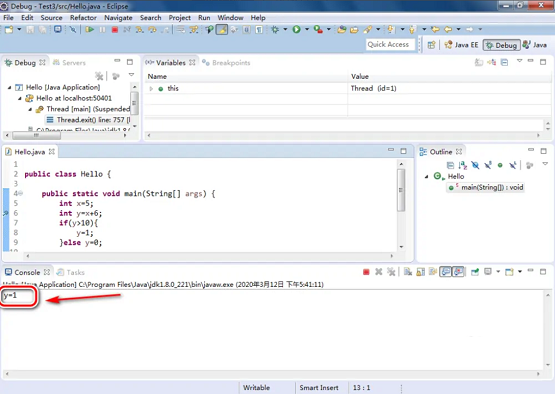Toggle Scroll Lock in the Console toolbar

[420, 272]
